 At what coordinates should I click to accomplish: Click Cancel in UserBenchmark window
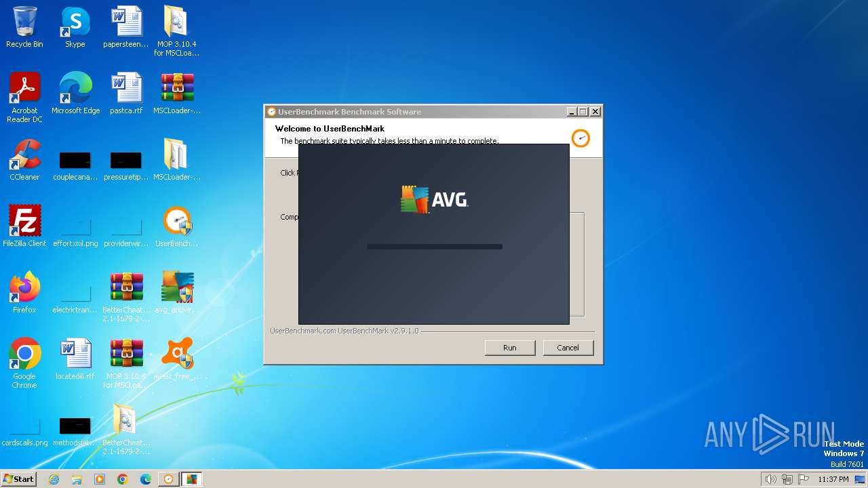coord(568,348)
